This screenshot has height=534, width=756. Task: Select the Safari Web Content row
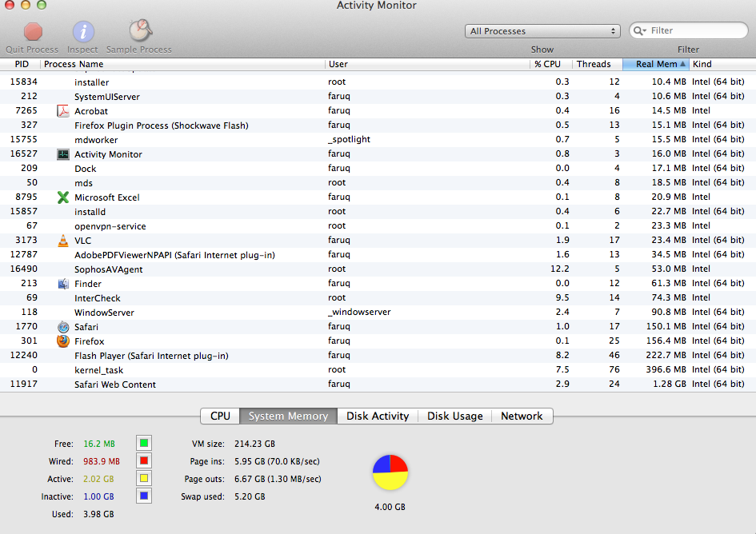coord(378,385)
